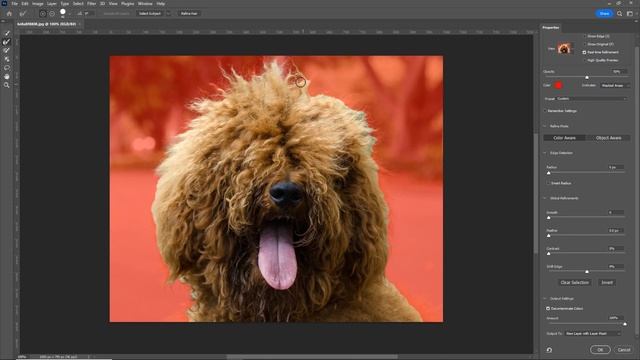The image size is (640, 360).
Task: Open the Help menu
Action: (161, 4)
